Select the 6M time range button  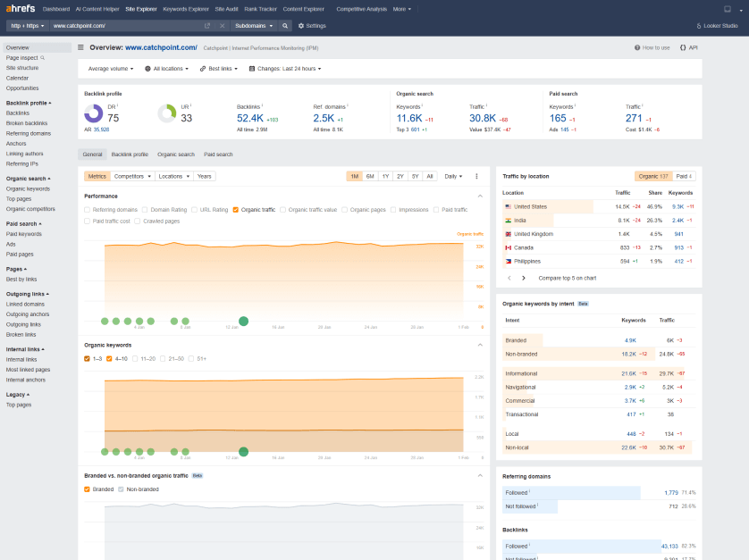point(370,176)
